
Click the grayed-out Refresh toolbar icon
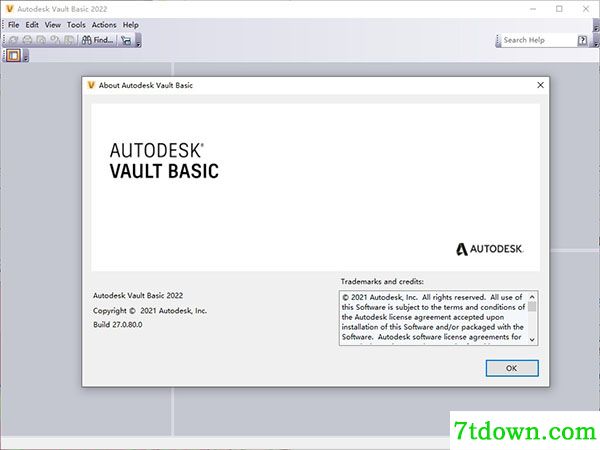(x=13, y=40)
